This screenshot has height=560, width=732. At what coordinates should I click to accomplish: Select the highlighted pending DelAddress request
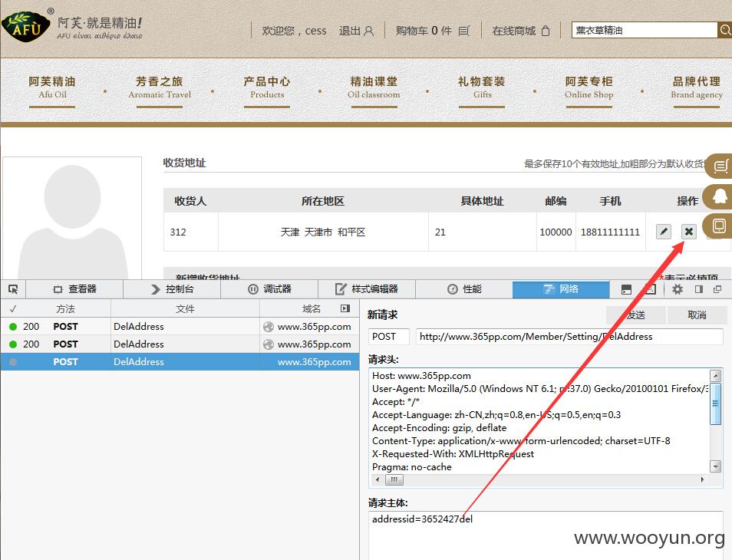[180, 361]
